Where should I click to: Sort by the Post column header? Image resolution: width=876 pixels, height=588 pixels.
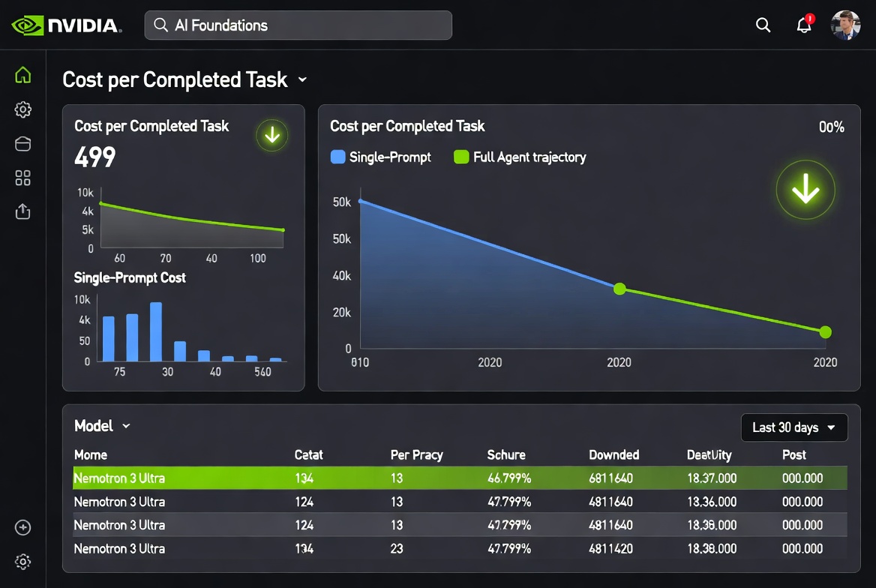pos(793,455)
